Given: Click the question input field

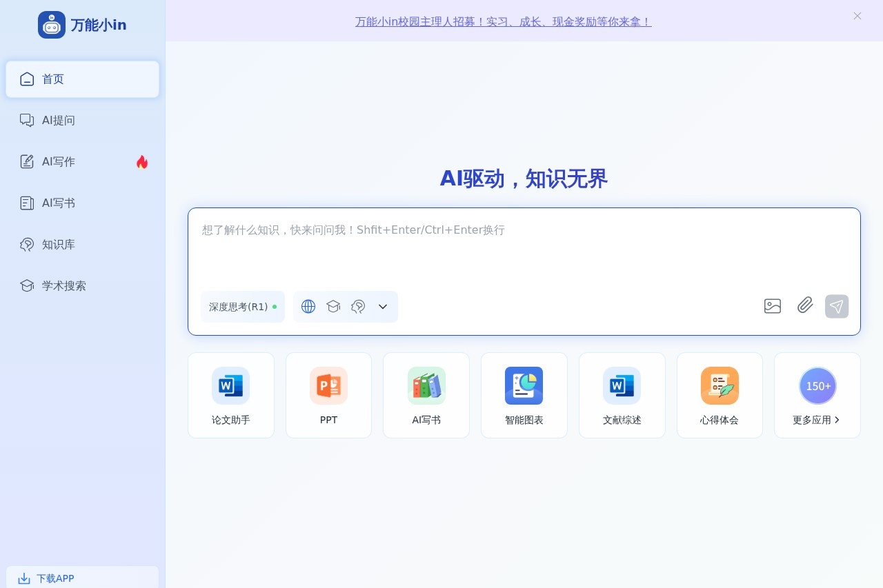Looking at the screenshot, I should point(524,248).
